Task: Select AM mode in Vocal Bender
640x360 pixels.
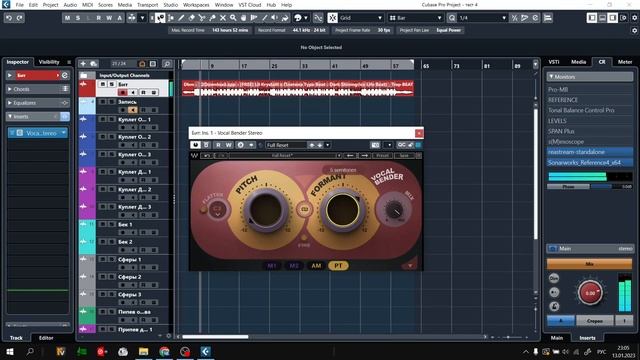Action: tap(316, 266)
